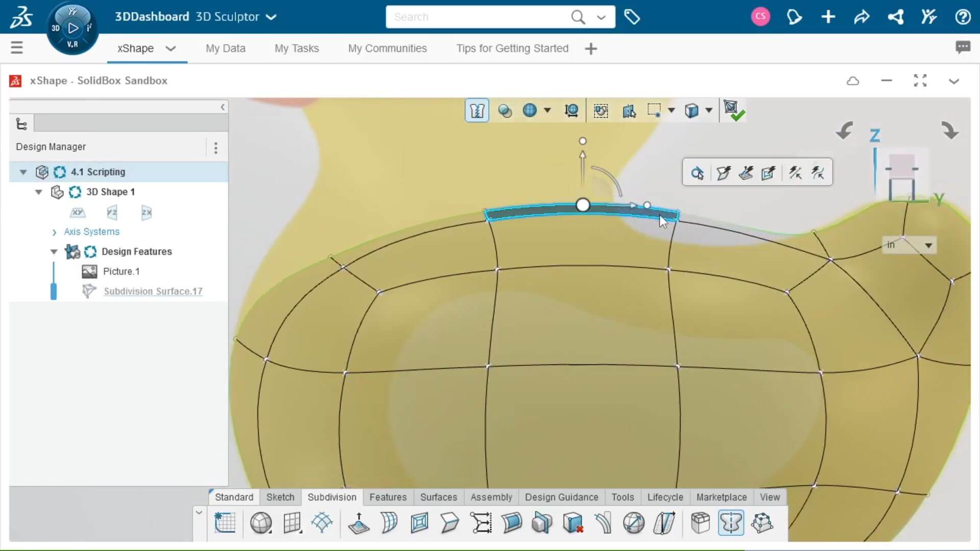Click the cloud sync status icon
This screenshot has width=980, height=551.
point(853,81)
